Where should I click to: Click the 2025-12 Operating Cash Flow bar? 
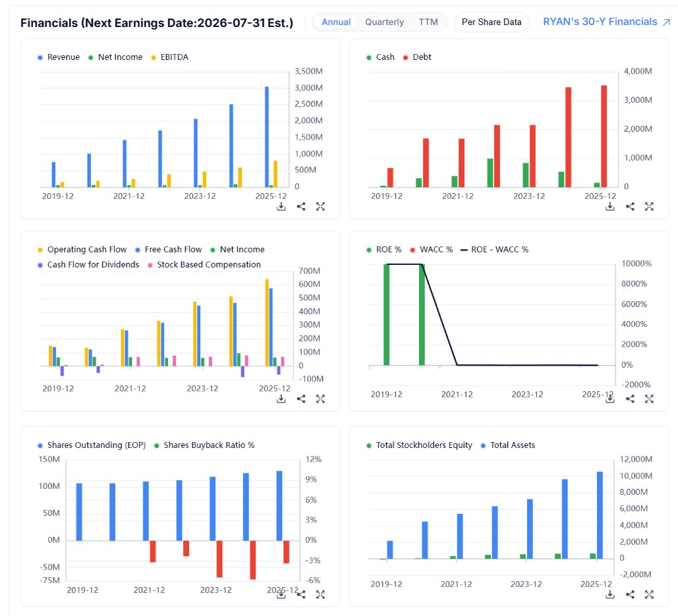click(267, 322)
